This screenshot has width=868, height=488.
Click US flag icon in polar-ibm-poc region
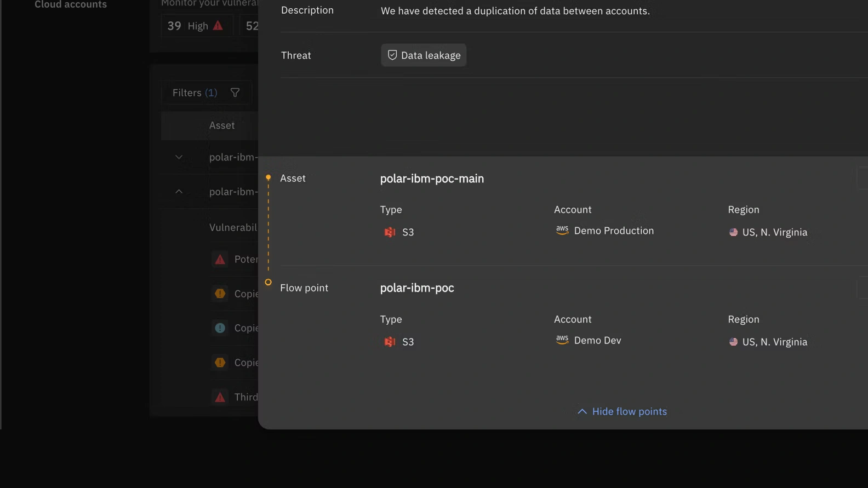pyautogui.click(x=733, y=342)
